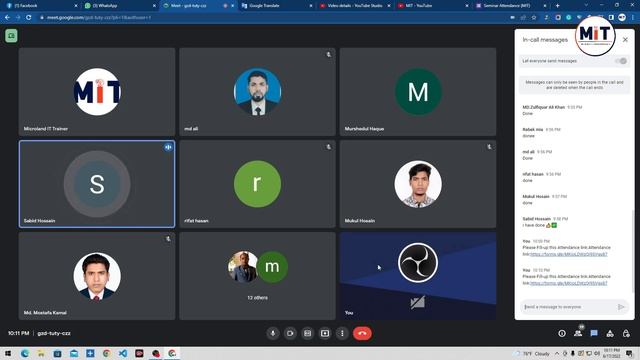The image size is (640, 360).
Task: Select the rifat hasan tile
Action: (257, 184)
